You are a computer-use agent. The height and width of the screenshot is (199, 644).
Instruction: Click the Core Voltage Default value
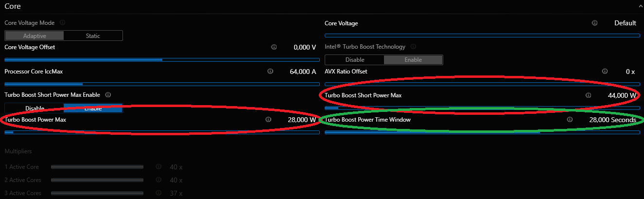pos(625,23)
